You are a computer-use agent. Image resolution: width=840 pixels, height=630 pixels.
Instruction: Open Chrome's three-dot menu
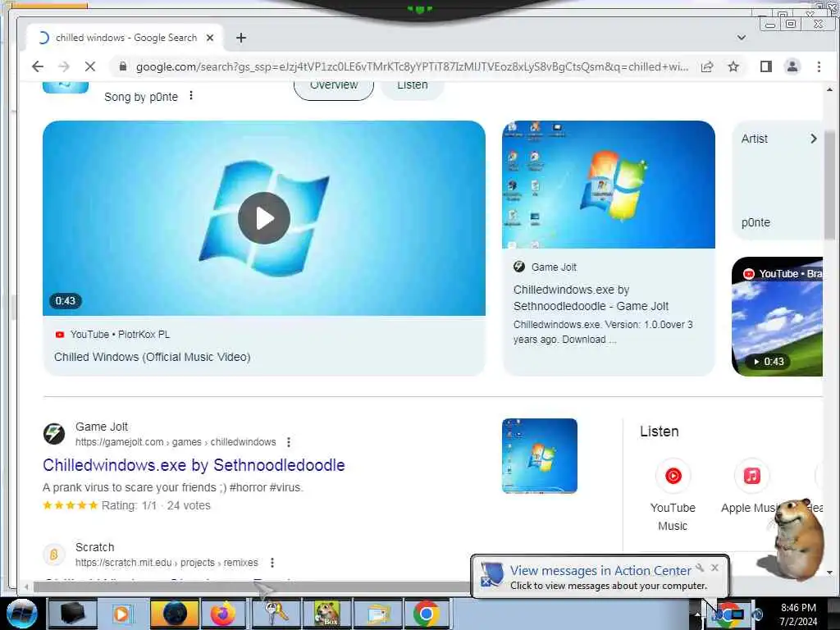pyautogui.click(x=819, y=66)
